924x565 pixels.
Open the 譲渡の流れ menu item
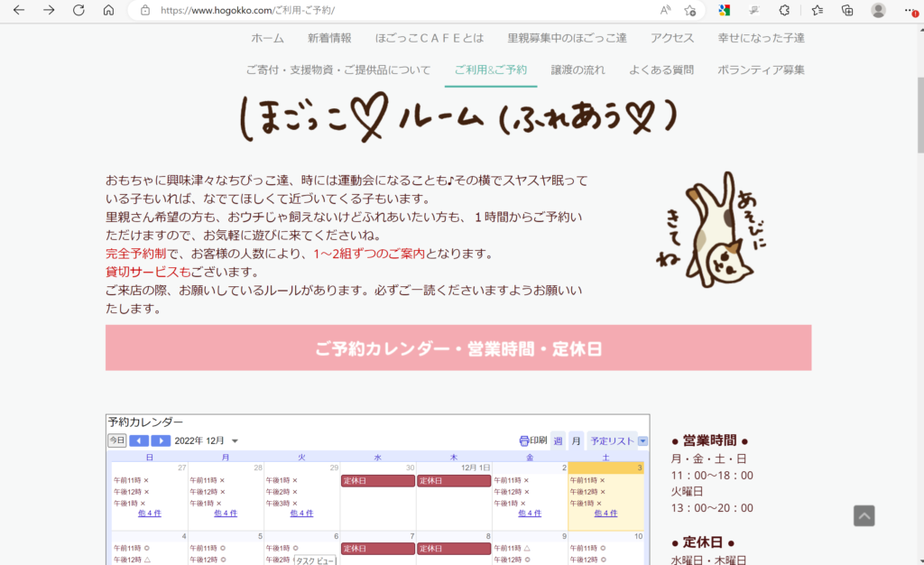pos(578,69)
